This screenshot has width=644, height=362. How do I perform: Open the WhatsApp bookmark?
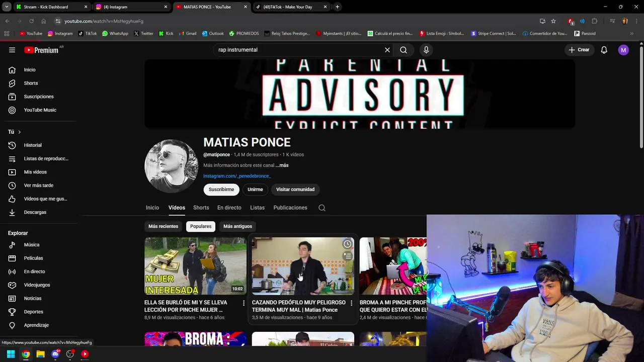click(115, 34)
